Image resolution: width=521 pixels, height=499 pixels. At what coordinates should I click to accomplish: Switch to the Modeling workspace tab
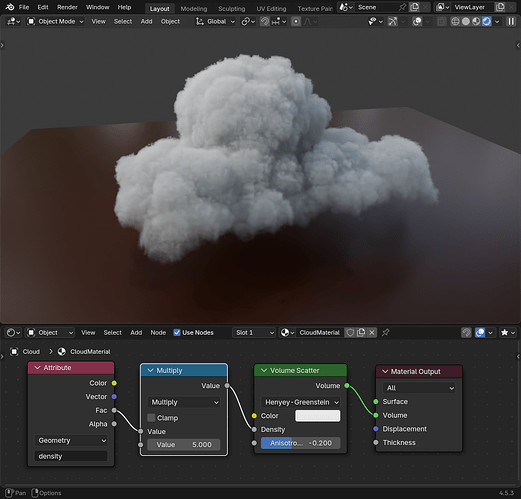click(x=194, y=9)
